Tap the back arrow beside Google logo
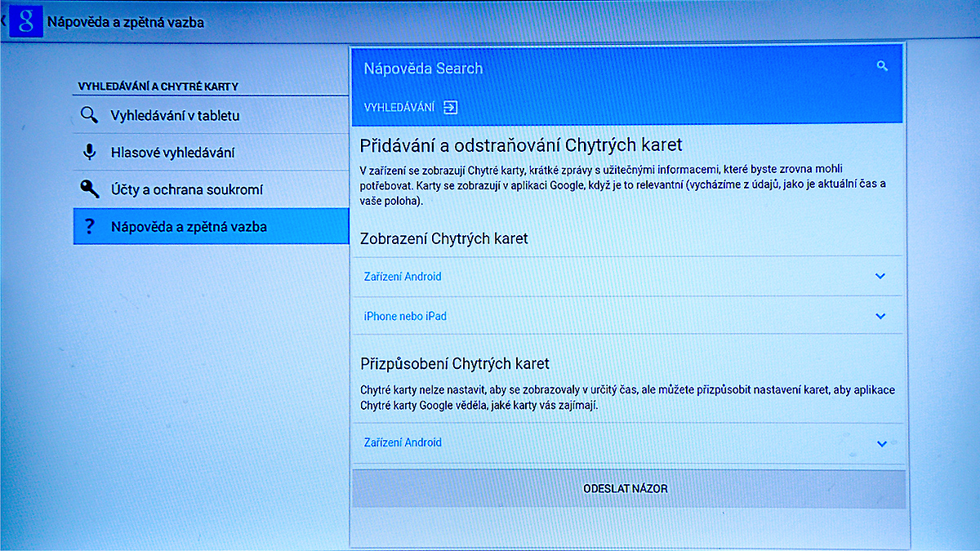980x551 pixels. tap(3, 21)
